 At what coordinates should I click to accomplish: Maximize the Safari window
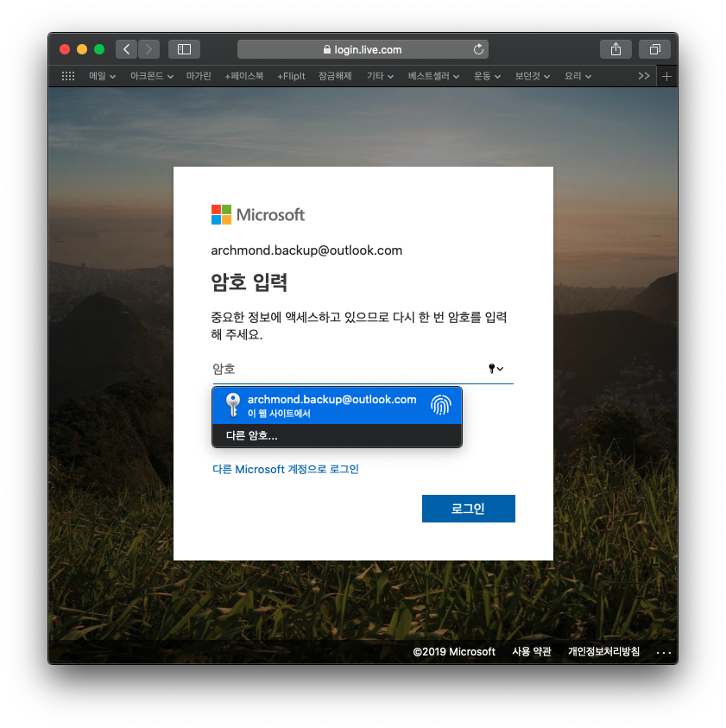pos(99,49)
